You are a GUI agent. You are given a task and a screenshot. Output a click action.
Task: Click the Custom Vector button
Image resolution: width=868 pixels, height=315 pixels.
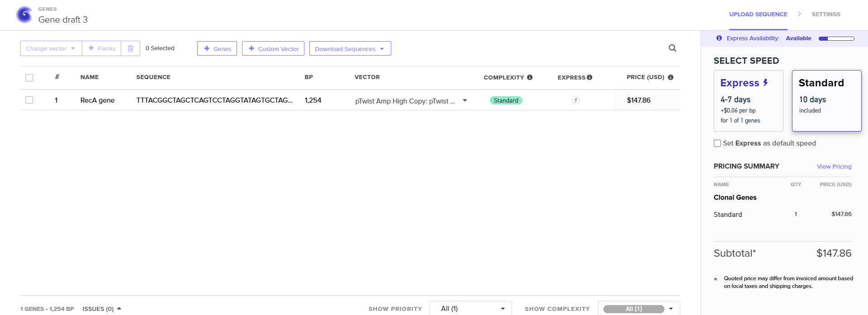(x=273, y=48)
